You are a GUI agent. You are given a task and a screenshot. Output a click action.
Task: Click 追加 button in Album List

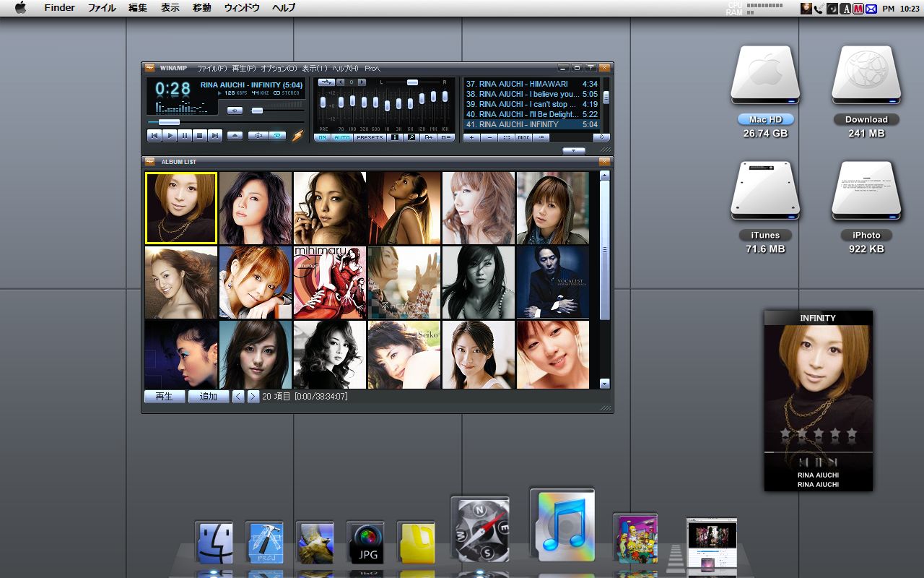coord(209,397)
